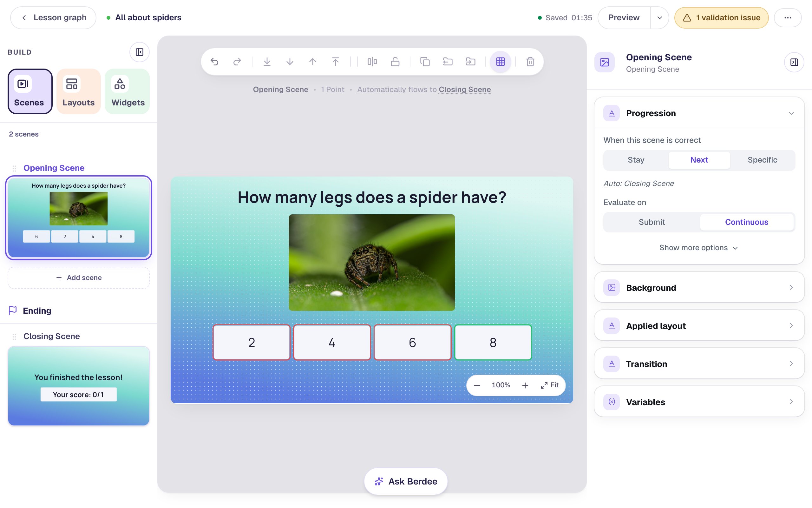
Task: Set evaluate on Continuous
Action: [747, 222]
